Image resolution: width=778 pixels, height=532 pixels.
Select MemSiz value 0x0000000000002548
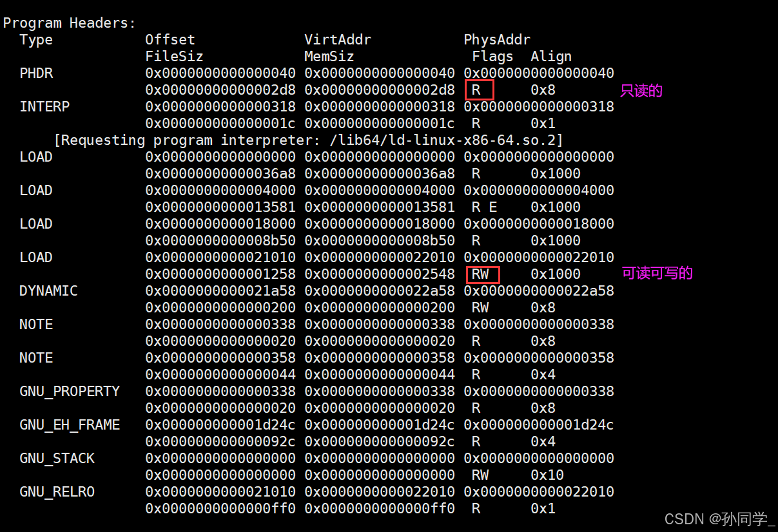tap(380, 274)
